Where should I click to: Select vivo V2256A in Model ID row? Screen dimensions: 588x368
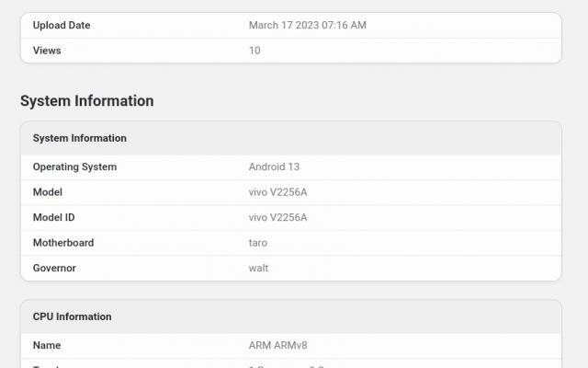pos(277,217)
